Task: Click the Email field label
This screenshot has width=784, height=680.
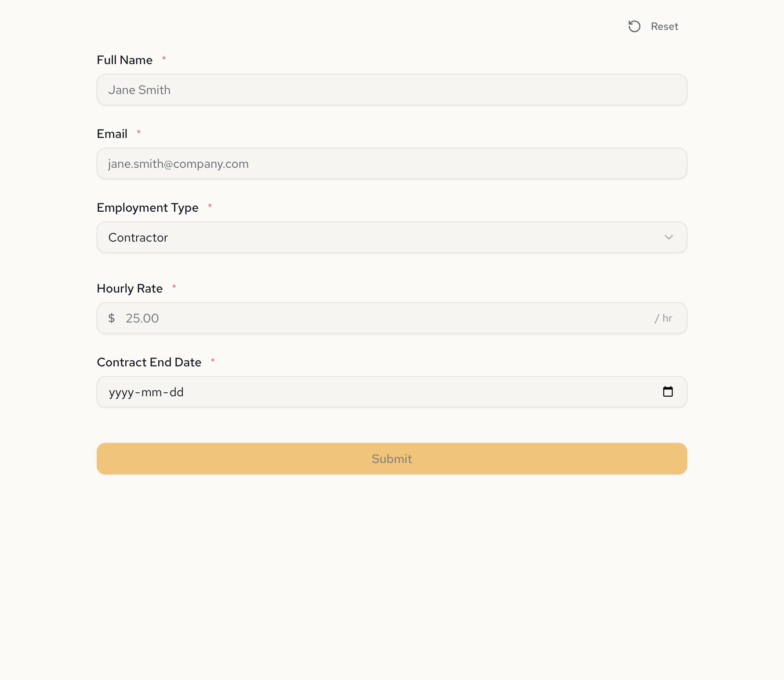Action: point(112,134)
